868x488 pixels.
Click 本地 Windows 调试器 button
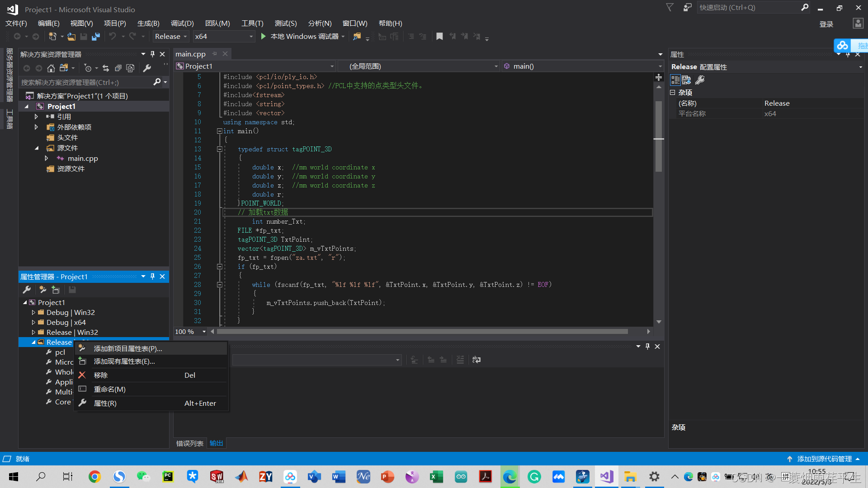(x=304, y=37)
